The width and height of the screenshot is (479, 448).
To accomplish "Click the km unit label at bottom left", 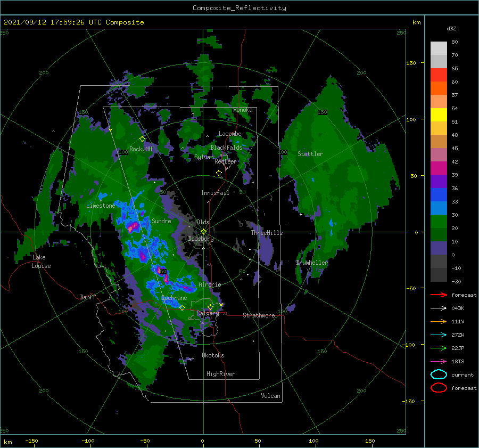I will pos(7,442).
